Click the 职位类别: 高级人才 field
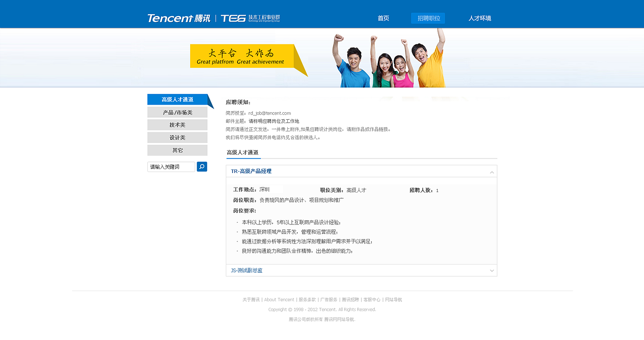This screenshot has width=644, height=340. coord(343,190)
